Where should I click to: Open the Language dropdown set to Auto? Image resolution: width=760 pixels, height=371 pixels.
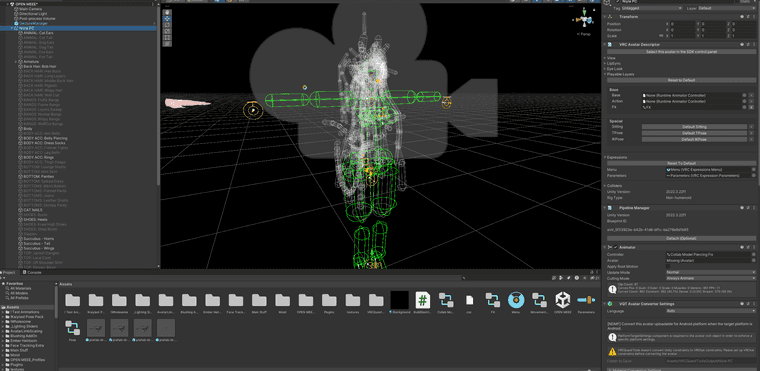pos(711,310)
